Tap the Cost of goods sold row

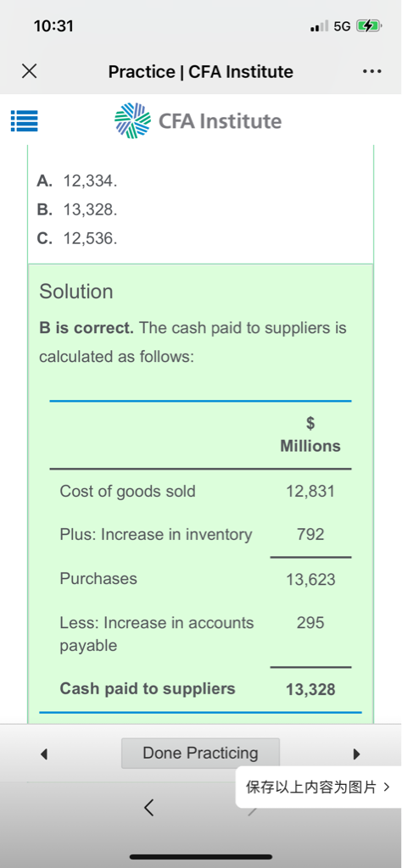(200, 491)
